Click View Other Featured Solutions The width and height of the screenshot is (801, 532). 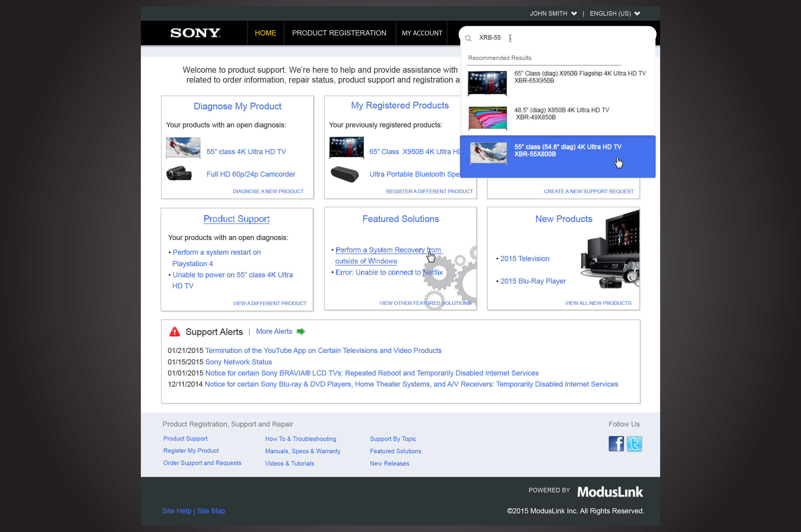pos(425,303)
